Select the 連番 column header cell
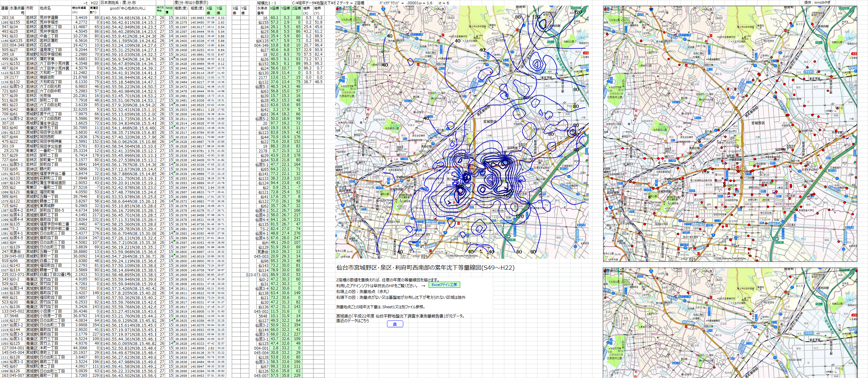The image size is (868, 378). tap(4, 10)
